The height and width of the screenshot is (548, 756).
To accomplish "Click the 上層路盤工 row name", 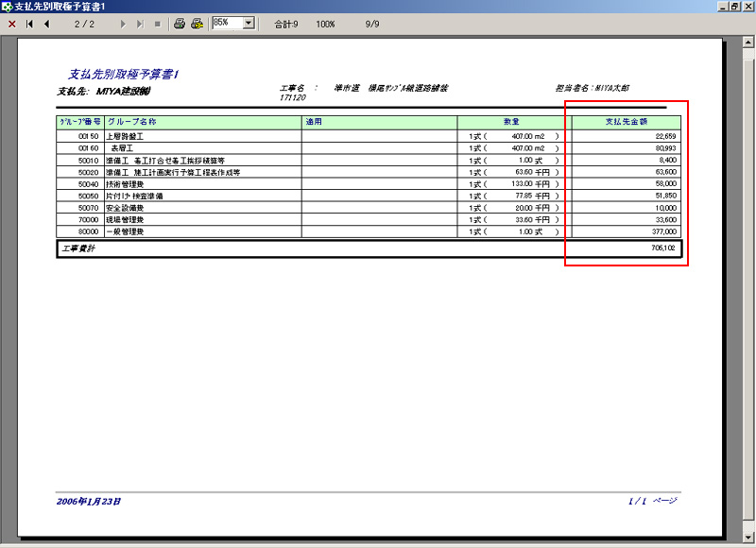I will pos(125,136).
